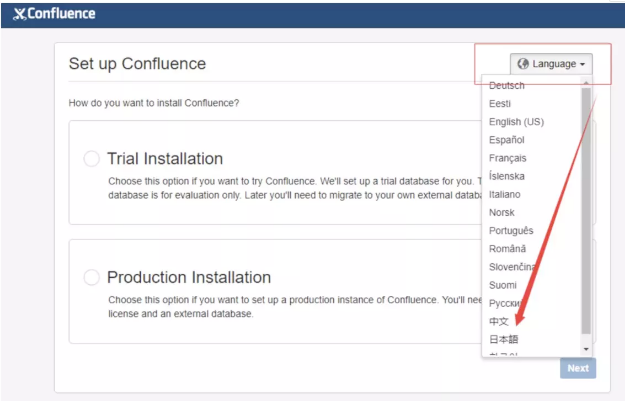This screenshot has height=401, width=625.
Task: Pick Español in the language menu
Action: click(x=507, y=140)
